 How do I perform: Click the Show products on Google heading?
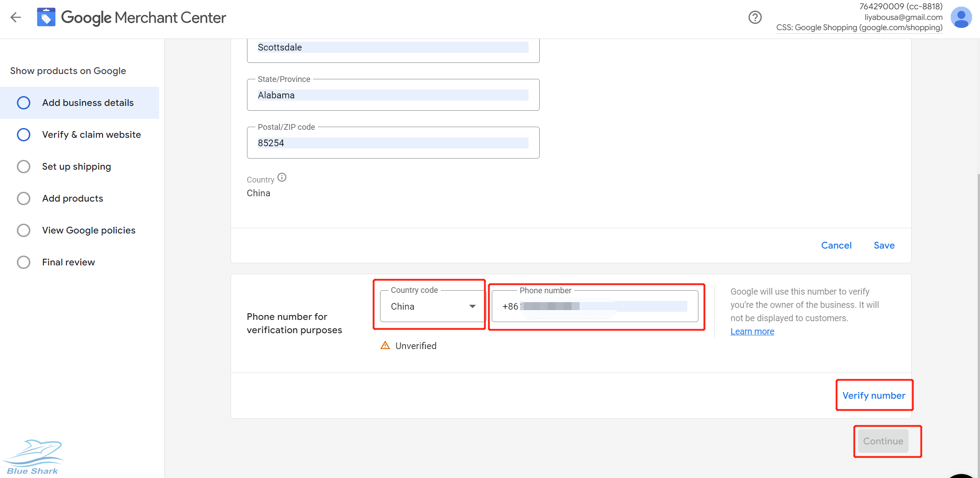click(x=68, y=71)
